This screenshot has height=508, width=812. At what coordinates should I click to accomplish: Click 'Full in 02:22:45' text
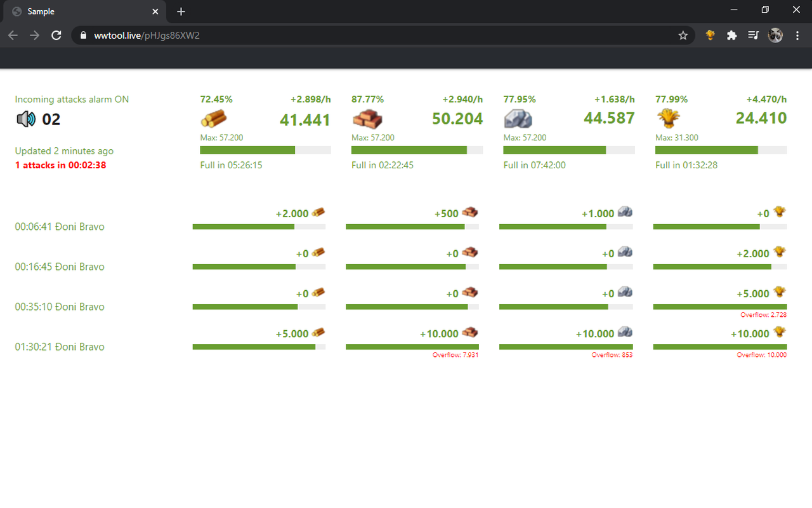click(x=383, y=165)
